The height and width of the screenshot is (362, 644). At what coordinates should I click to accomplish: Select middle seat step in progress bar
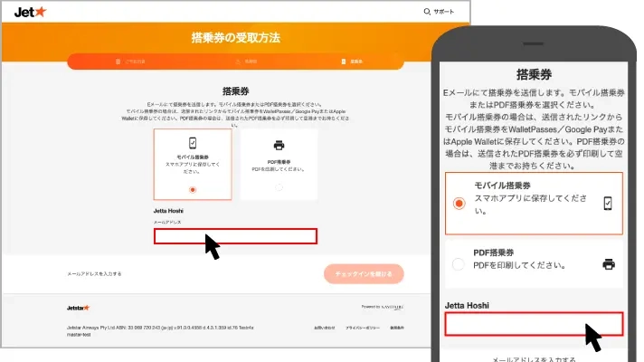click(x=246, y=62)
